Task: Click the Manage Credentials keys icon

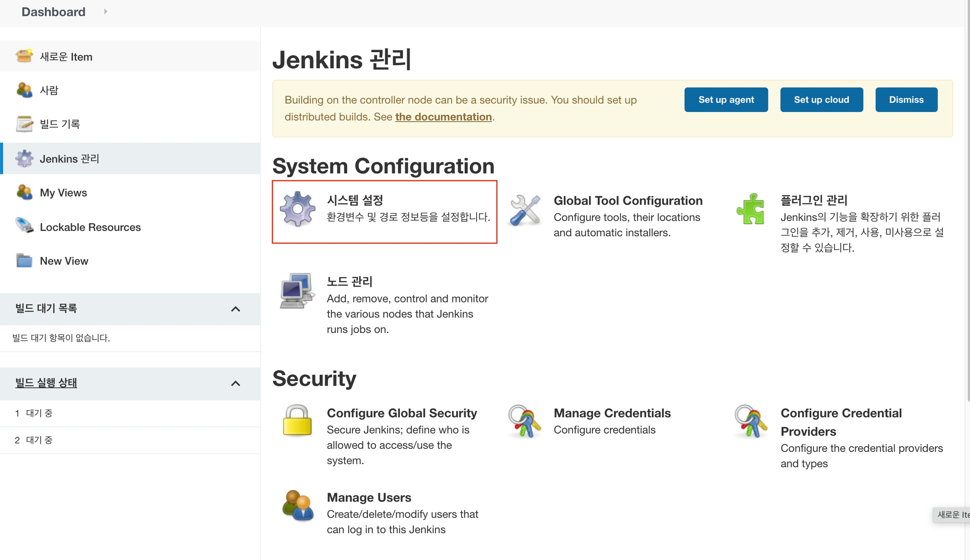Action: pyautogui.click(x=524, y=421)
